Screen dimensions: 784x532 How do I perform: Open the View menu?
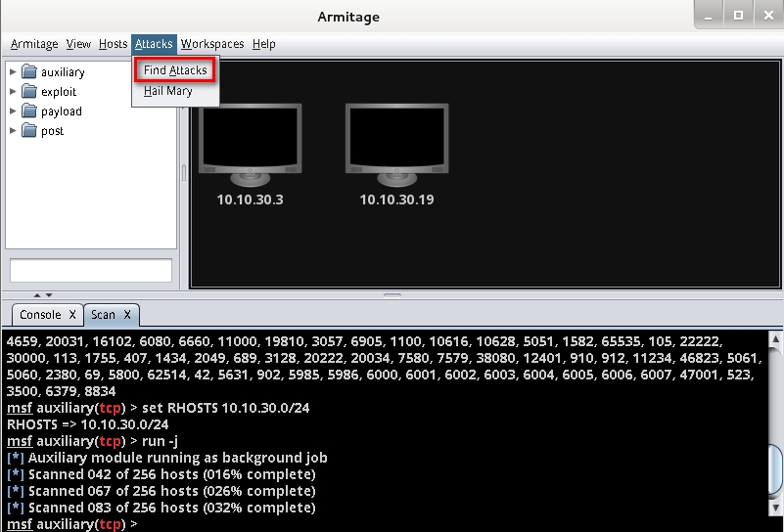click(x=78, y=44)
